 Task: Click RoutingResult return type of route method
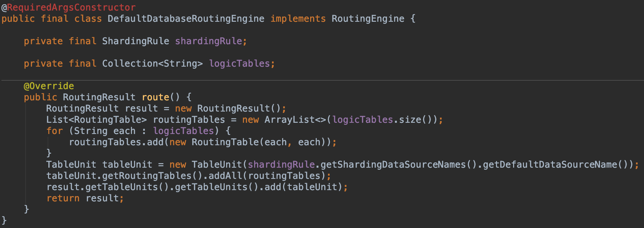[x=99, y=97]
